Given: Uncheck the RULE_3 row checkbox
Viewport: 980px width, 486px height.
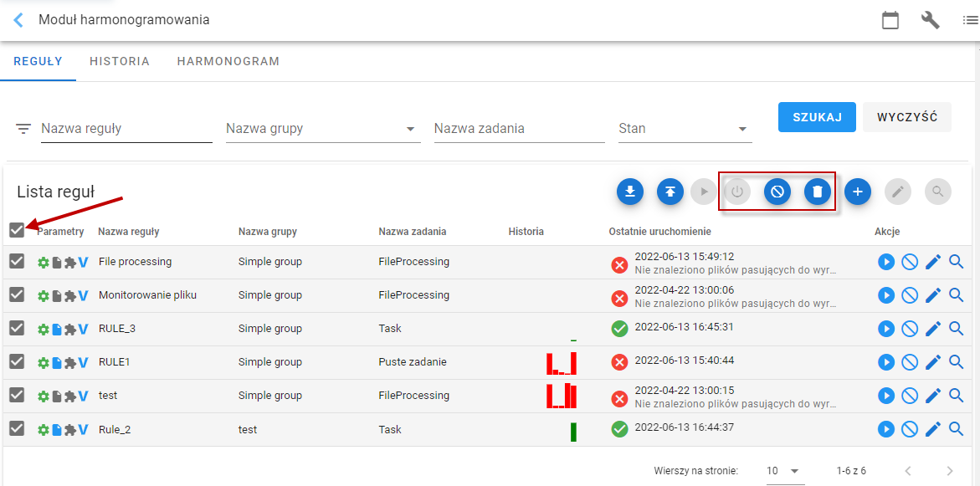Looking at the screenshot, I should coord(17,328).
